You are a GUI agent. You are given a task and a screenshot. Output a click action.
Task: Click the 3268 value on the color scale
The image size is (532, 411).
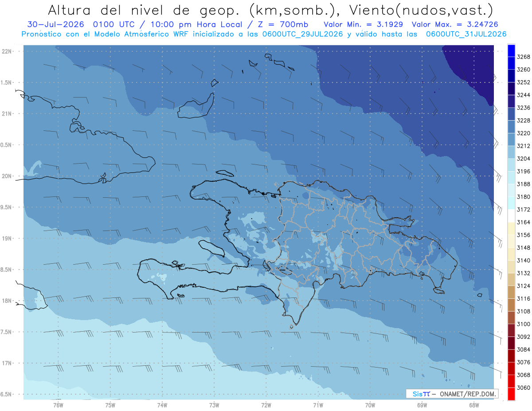524,57
